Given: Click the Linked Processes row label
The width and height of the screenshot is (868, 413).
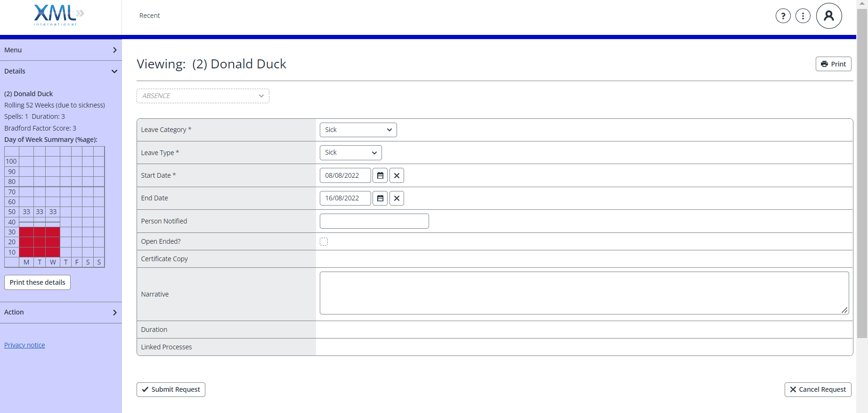Looking at the screenshot, I should (x=166, y=347).
